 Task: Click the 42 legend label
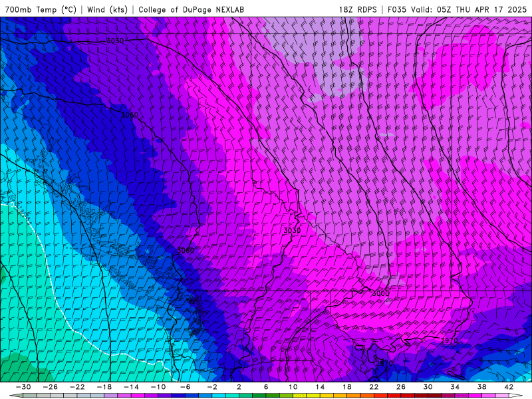pos(509,387)
